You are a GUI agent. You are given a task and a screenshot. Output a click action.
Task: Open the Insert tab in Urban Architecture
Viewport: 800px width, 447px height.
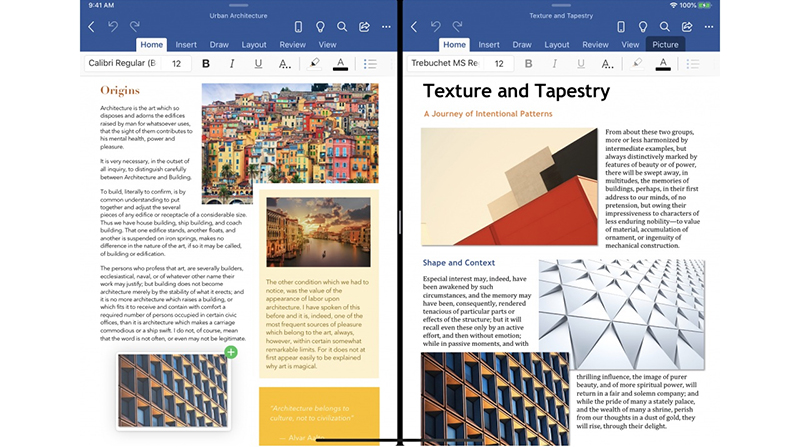186,45
